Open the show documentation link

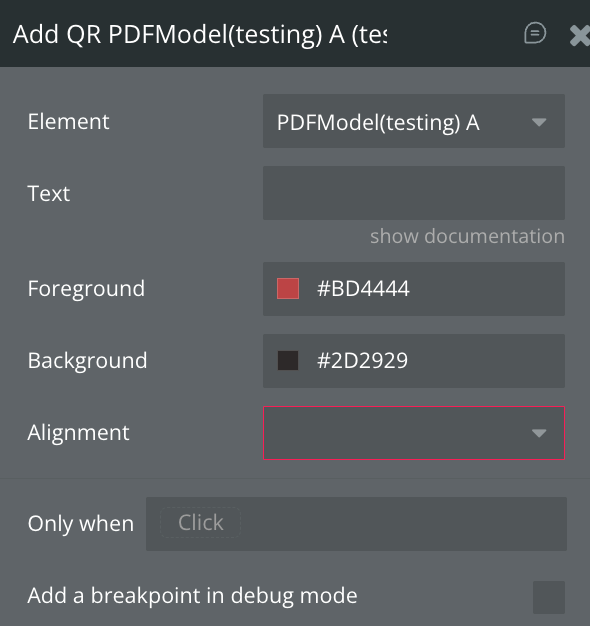tap(467, 236)
